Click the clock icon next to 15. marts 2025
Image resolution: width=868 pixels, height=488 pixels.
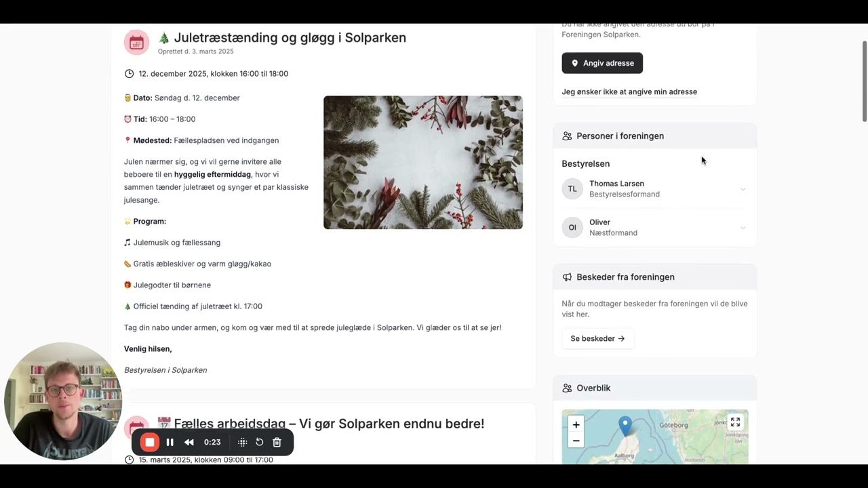tap(130, 460)
